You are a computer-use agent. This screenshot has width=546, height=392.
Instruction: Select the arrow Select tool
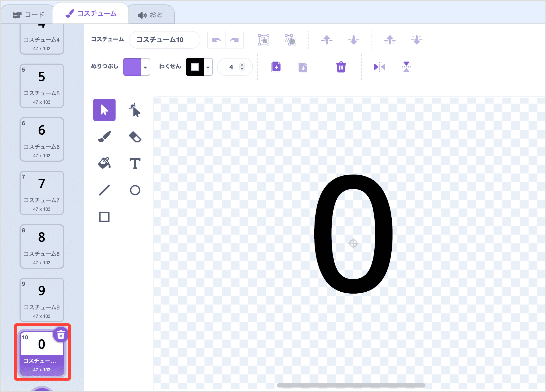point(104,110)
